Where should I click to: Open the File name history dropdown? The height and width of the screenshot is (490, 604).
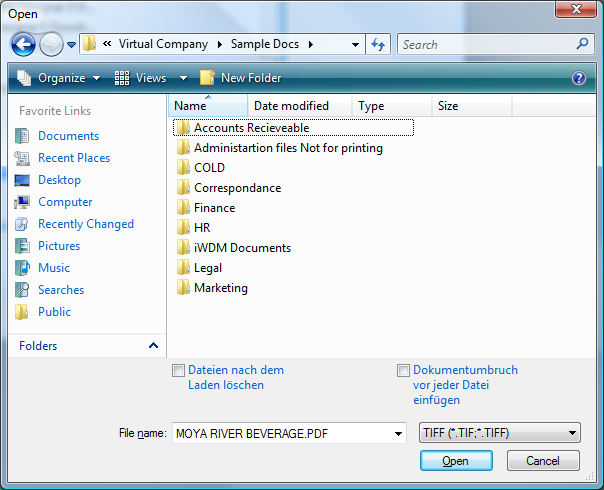(x=398, y=434)
